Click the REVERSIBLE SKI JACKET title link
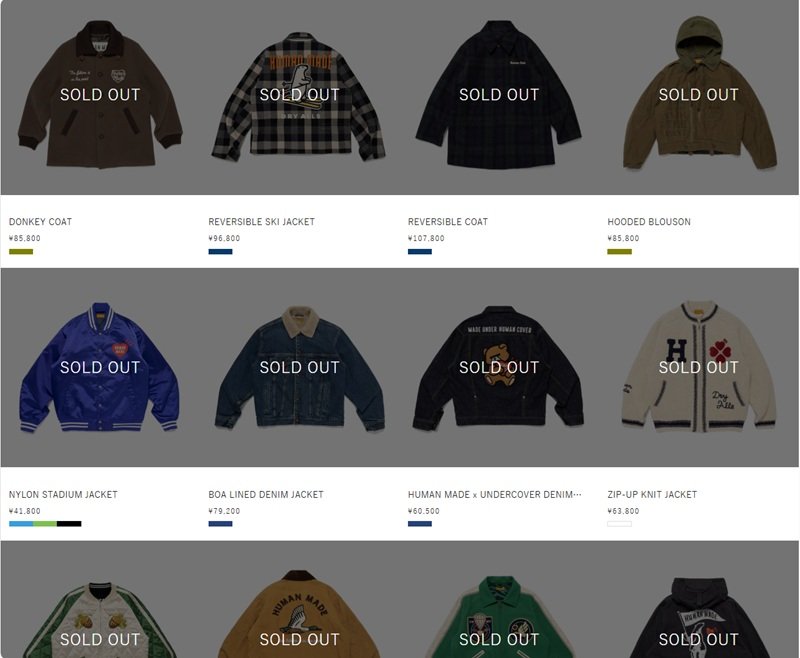 [x=261, y=222]
